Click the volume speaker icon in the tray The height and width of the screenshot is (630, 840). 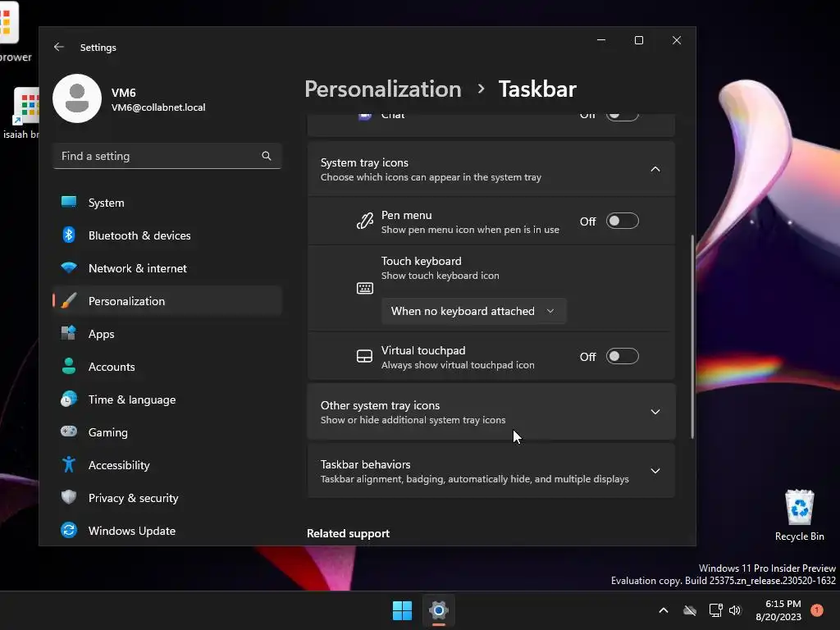pyautogui.click(x=735, y=610)
